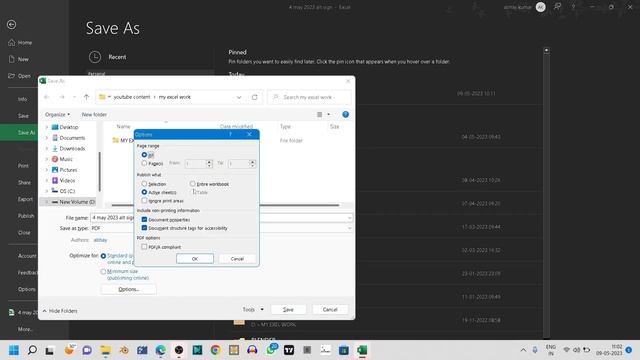Click the user avatar in Excel title bar
The height and width of the screenshot is (360, 640).
pos(540,7)
